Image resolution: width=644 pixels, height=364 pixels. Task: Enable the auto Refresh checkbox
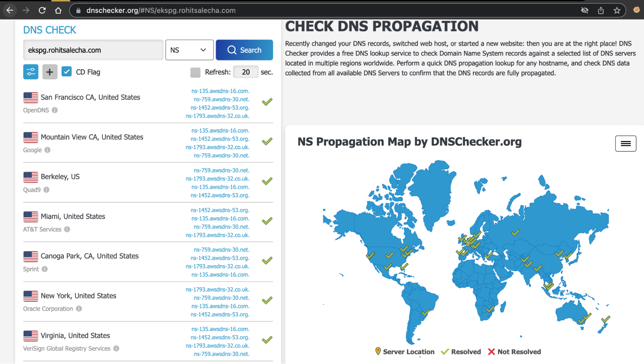pos(195,72)
